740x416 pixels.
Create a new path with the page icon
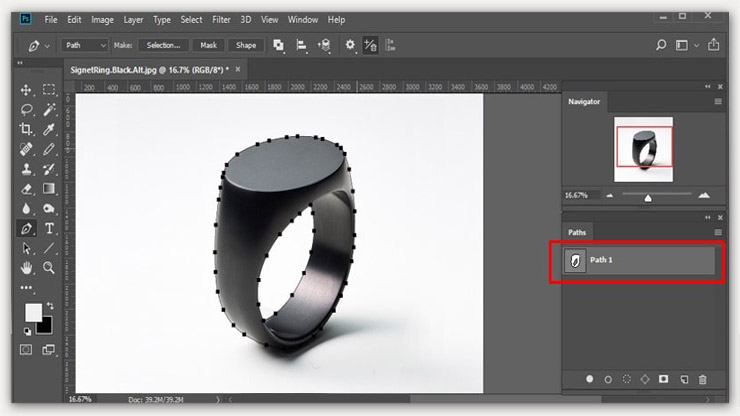pos(683,380)
